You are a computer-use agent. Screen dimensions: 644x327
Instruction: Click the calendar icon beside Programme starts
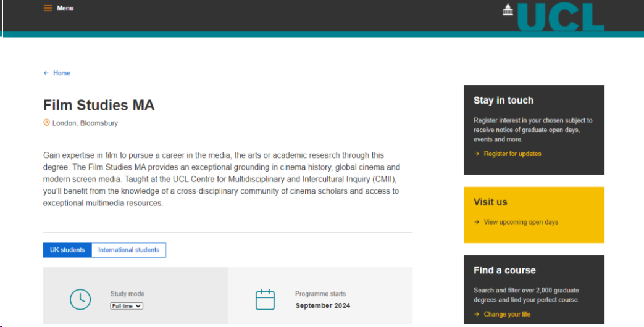click(x=265, y=299)
